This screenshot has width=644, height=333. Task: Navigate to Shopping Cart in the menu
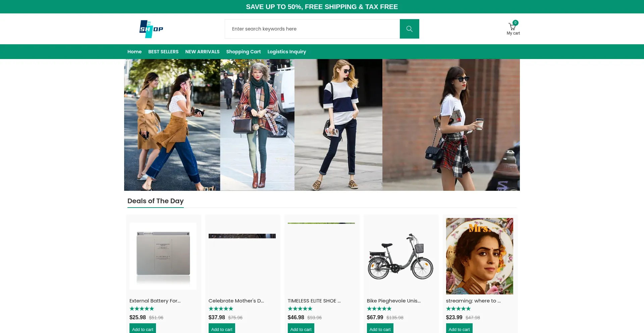pyautogui.click(x=243, y=52)
